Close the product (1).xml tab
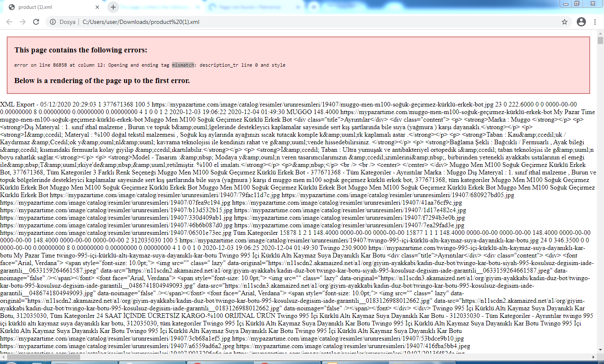Image resolution: width=604 pixels, height=364 pixels. coord(97,7)
